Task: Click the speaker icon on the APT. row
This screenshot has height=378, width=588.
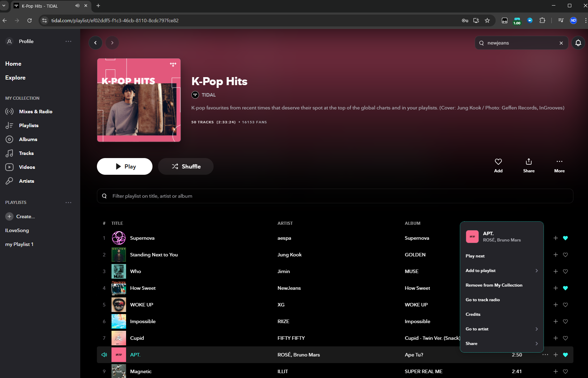Action: pyautogui.click(x=104, y=355)
